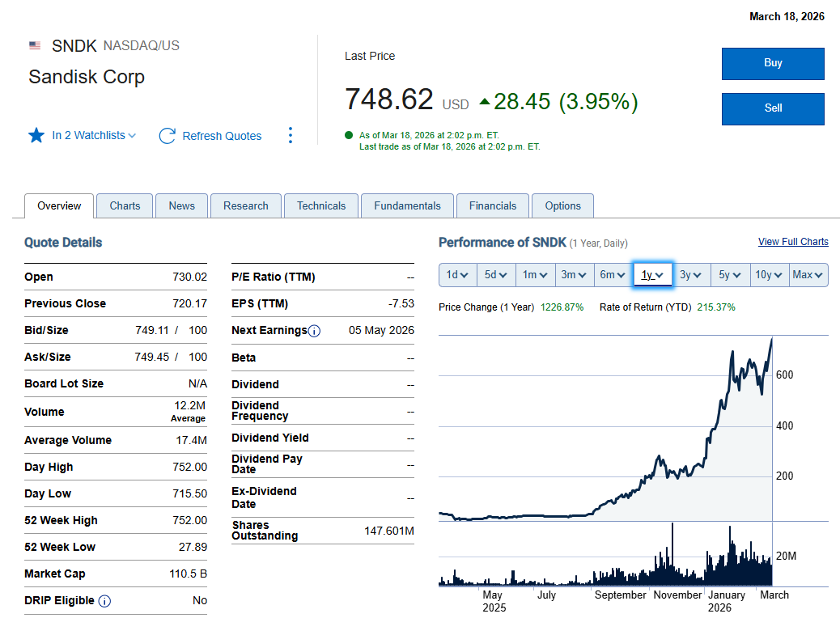Click the Average Volume value 17.4M
The width and height of the screenshot is (840, 618).
point(191,440)
